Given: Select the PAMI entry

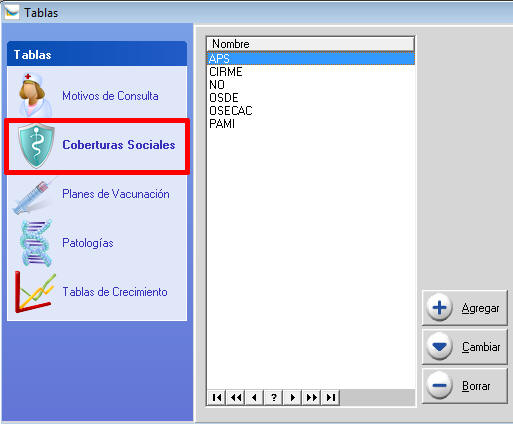Looking at the screenshot, I should pos(310,124).
